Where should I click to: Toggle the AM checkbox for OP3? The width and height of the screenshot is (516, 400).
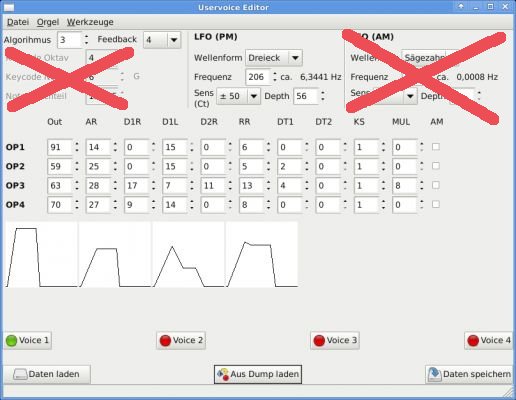click(x=436, y=185)
